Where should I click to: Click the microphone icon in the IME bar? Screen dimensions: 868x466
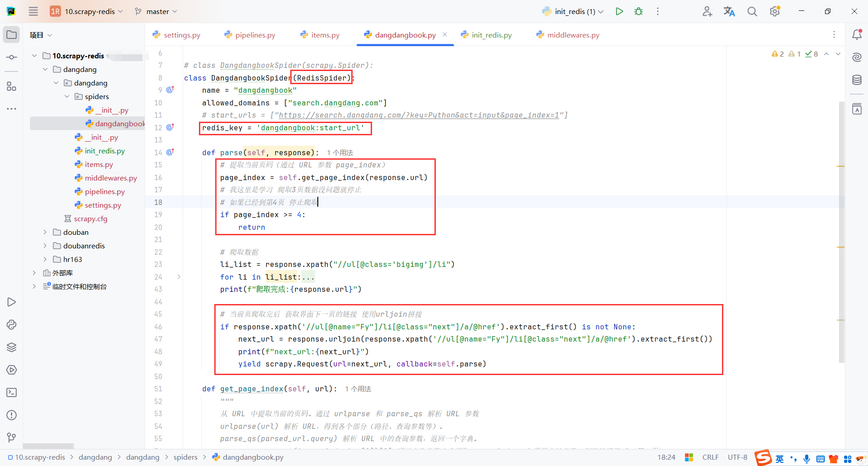click(807, 459)
